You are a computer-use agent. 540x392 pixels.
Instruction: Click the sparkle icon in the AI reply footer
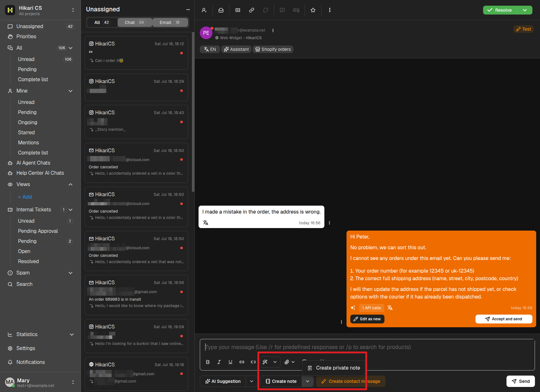(x=353, y=308)
